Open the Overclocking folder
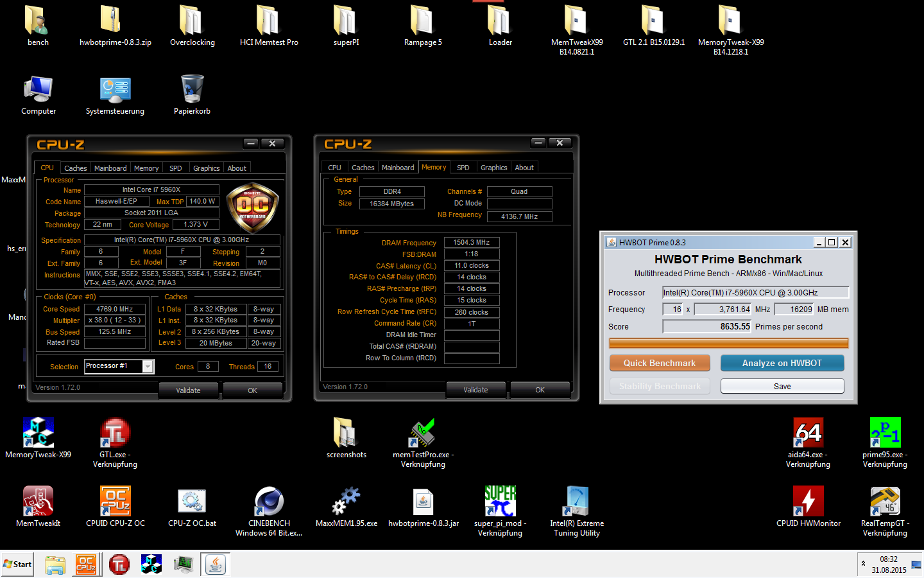The width and height of the screenshot is (924, 578). (193, 26)
